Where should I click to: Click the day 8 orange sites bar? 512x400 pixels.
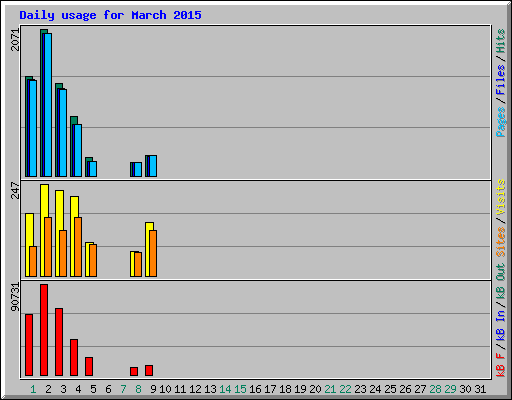coord(138,265)
